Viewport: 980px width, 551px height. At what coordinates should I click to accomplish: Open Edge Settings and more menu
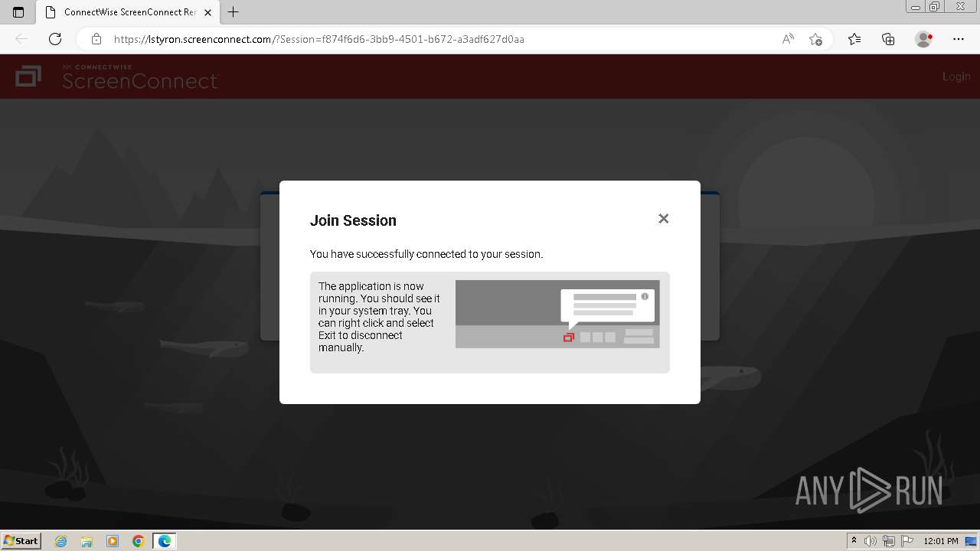click(959, 39)
